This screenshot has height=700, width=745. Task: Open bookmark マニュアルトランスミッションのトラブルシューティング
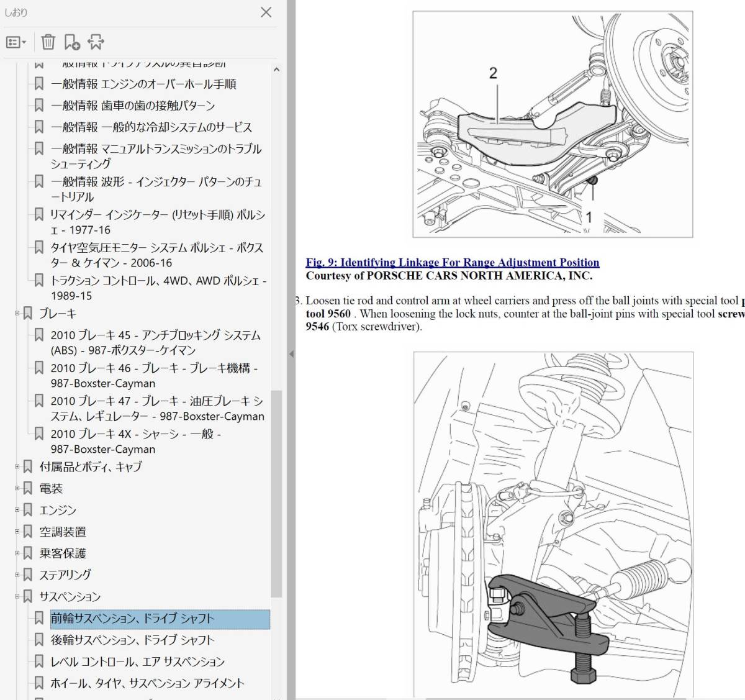(156, 156)
